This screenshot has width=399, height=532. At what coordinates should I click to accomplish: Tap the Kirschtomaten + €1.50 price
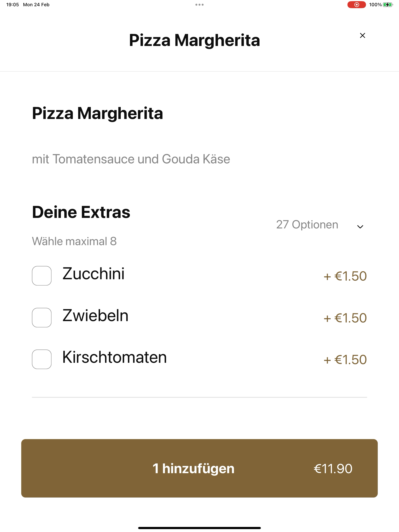345,360
